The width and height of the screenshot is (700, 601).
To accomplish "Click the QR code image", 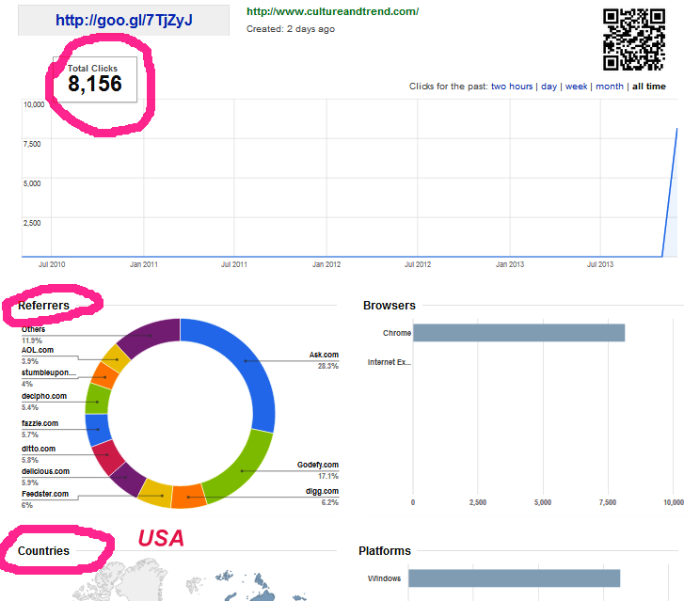I will click(633, 39).
